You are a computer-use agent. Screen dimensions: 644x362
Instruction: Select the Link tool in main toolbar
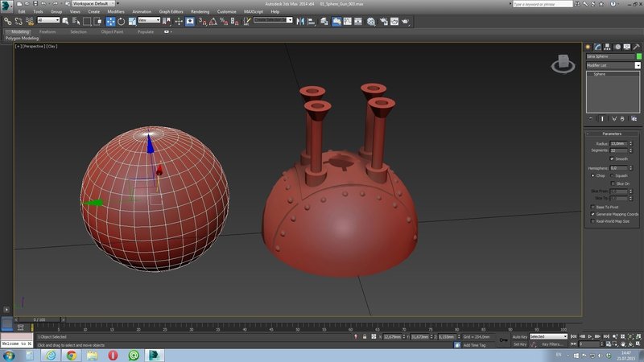8,21
